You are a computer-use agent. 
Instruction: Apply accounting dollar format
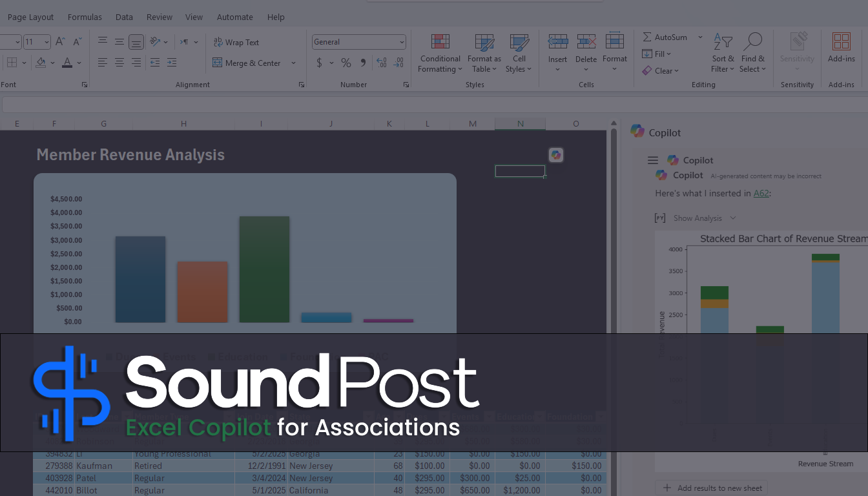(319, 63)
